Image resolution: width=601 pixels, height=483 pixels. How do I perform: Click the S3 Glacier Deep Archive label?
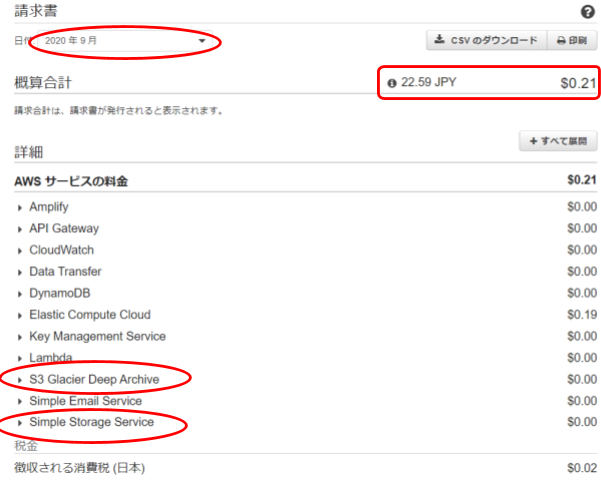point(94,379)
